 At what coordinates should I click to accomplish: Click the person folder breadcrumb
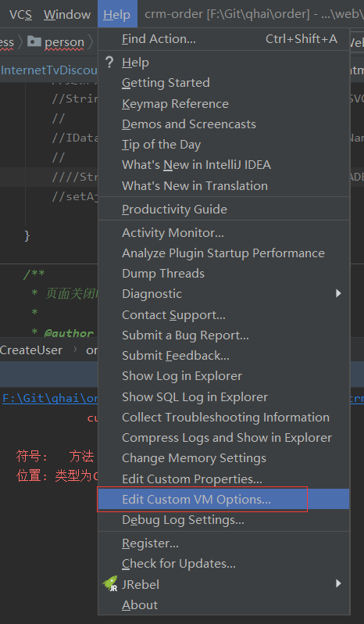click(x=55, y=41)
